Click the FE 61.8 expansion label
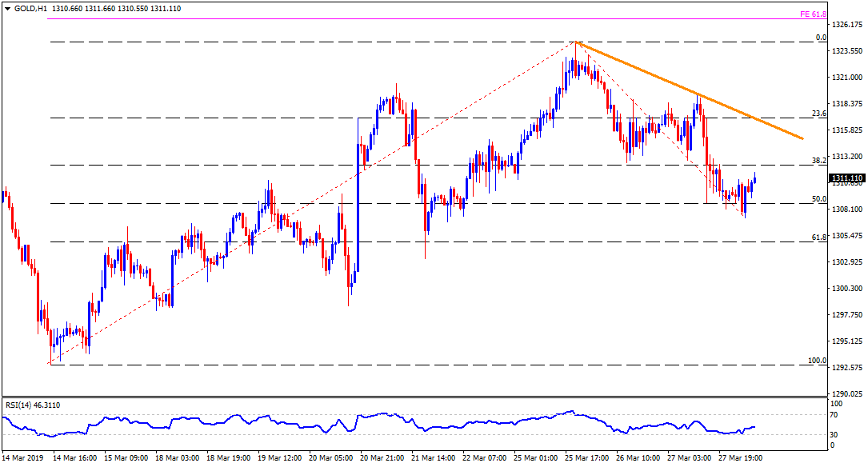This screenshot has width=868, height=467. pyautogui.click(x=813, y=14)
